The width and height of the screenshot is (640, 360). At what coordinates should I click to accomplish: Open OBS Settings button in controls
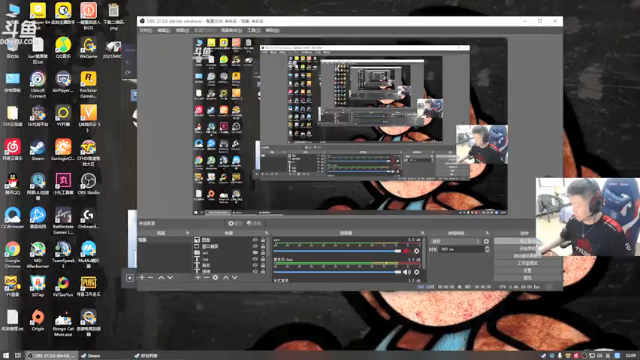[x=527, y=271]
